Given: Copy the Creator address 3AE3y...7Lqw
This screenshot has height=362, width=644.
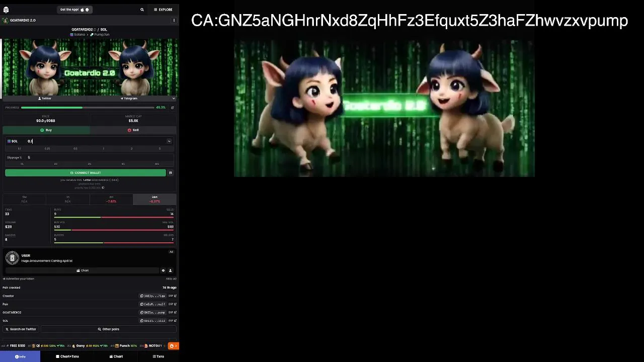Looking at the screenshot, I should (x=152, y=296).
